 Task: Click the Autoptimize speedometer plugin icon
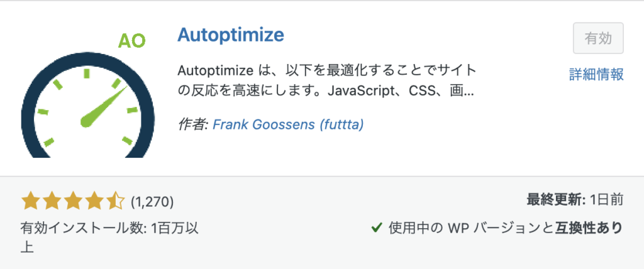[x=87, y=95]
